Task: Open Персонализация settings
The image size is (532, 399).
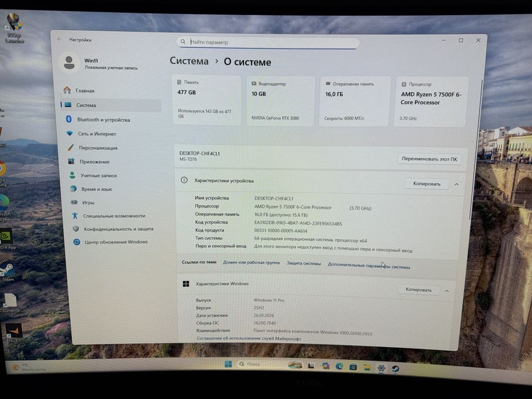Action: coord(114,148)
